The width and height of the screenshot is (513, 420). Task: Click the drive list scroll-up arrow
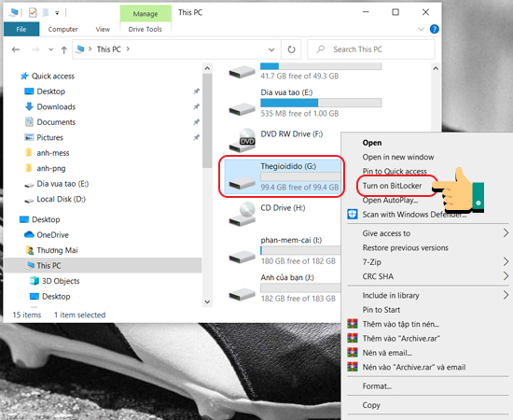(x=436, y=68)
